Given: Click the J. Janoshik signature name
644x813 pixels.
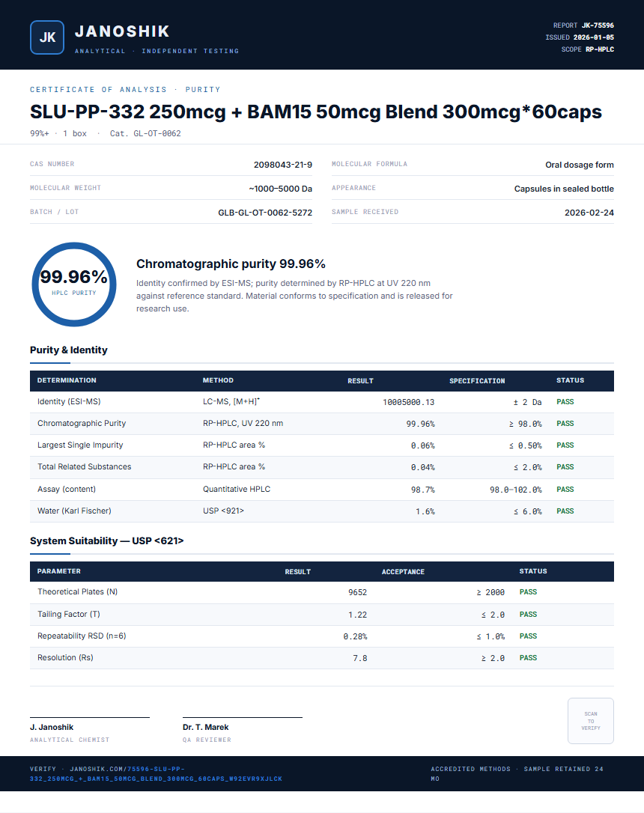Looking at the screenshot, I should 52,728.
